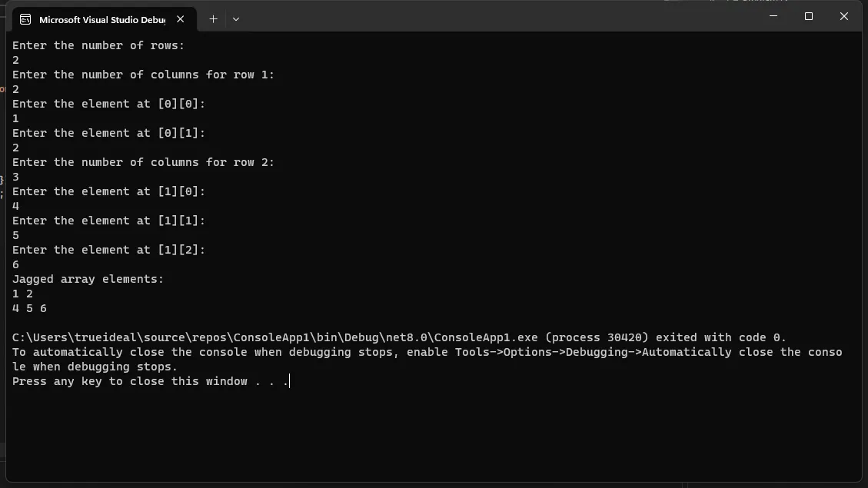
Task: Close the Microsoft Visual Studio Debug tab
Action: 181,18
